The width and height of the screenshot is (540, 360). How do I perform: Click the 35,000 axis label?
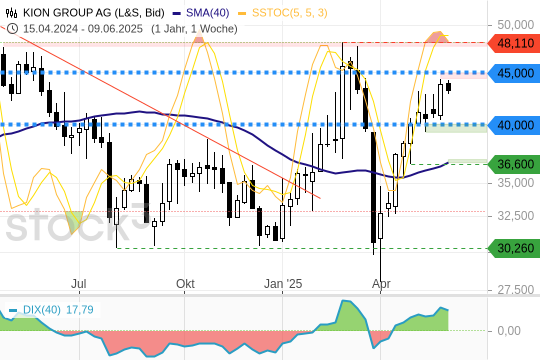point(516,183)
